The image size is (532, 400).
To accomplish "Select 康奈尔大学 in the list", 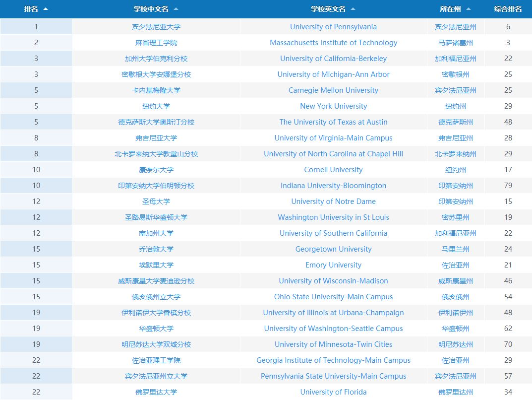I will [x=156, y=170].
